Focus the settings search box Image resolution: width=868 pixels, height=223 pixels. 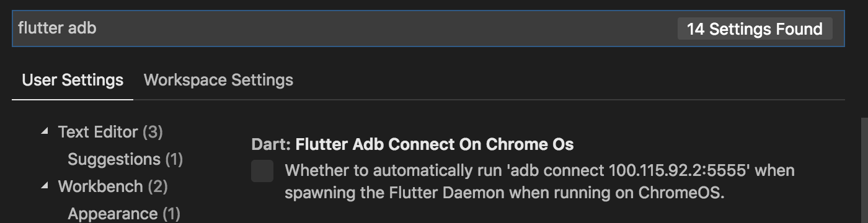coord(428,28)
